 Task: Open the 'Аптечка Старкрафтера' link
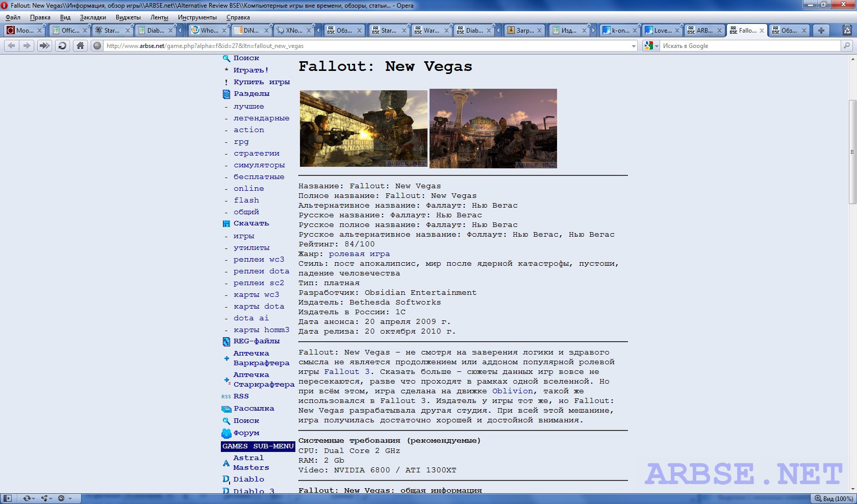pos(264,380)
